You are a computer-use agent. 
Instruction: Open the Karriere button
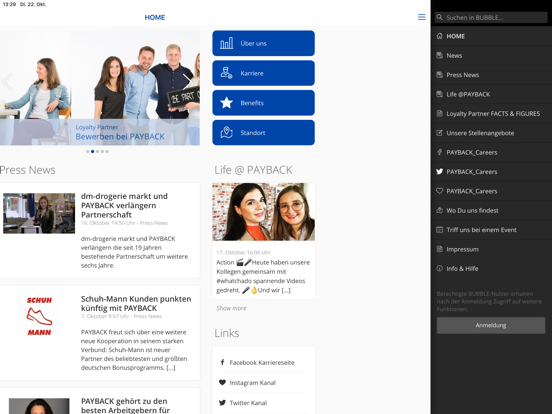[x=263, y=73]
